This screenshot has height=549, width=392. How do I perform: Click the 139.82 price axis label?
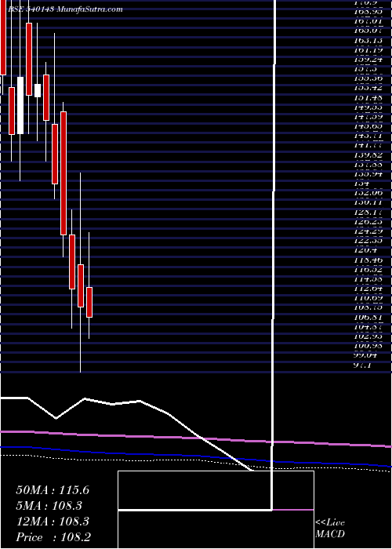coord(368,155)
